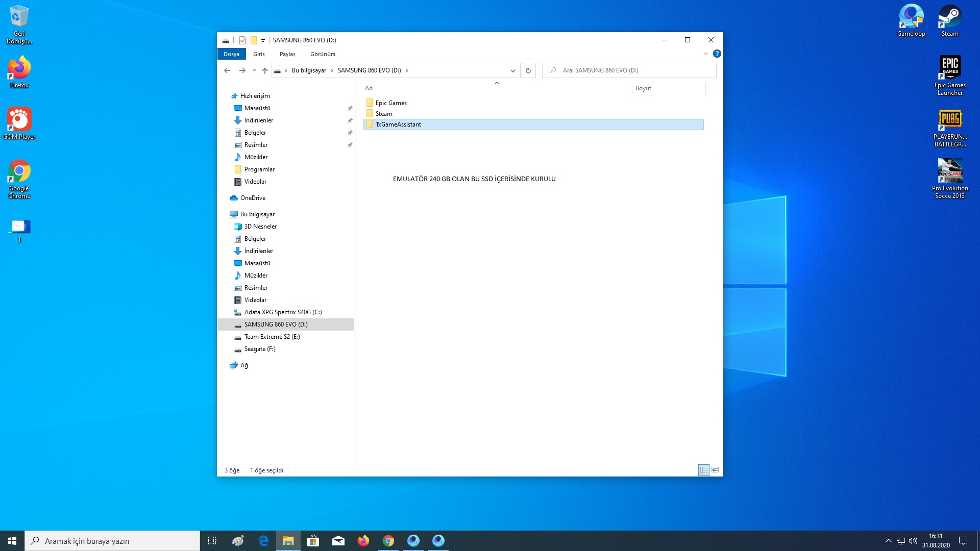
Task: Switch to Details view layout
Action: tap(704, 470)
